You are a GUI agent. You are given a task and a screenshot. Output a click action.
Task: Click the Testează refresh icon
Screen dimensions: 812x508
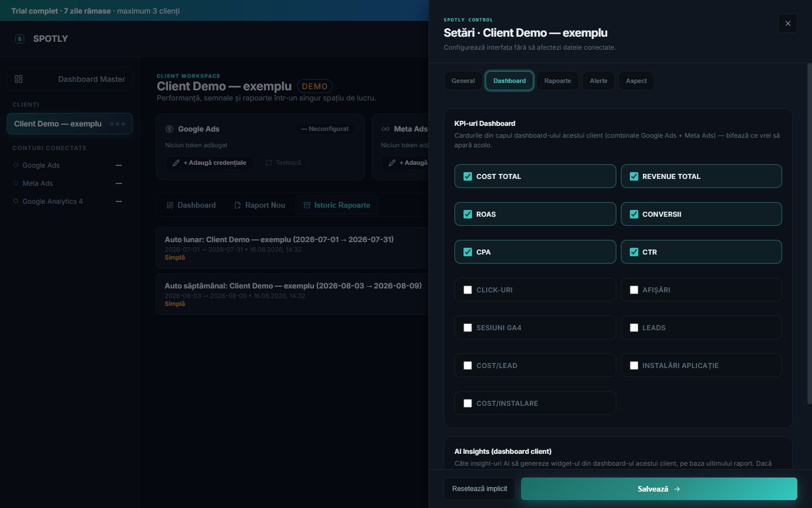(x=268, y=163)
